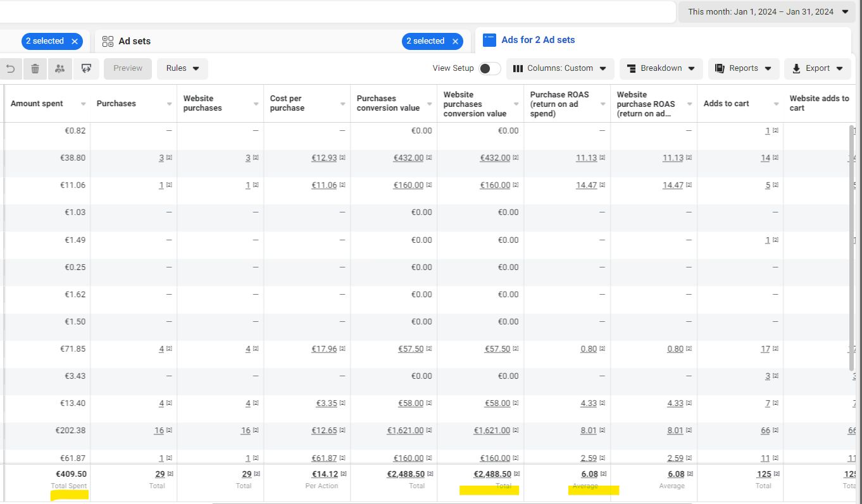Click the A/B test icon in the toolbar
The image size is (862, 504).
tap(86, 69)
